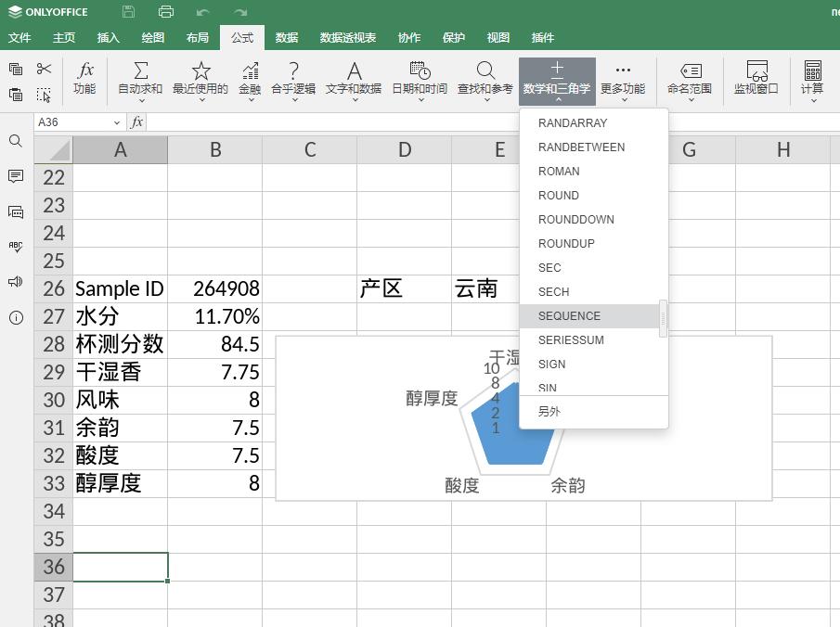Click the feedback speaker icon in sidebar

(15, 282)
